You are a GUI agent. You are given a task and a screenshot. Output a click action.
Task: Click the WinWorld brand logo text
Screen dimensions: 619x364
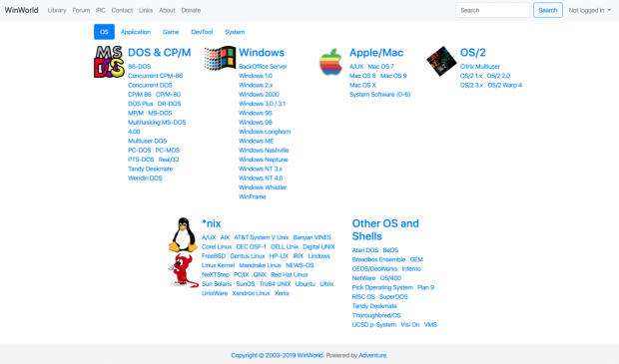(21, 10)
